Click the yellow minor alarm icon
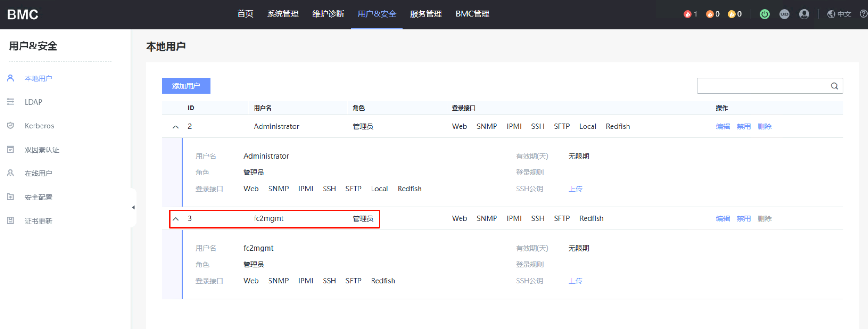 [x=731, y=14]
